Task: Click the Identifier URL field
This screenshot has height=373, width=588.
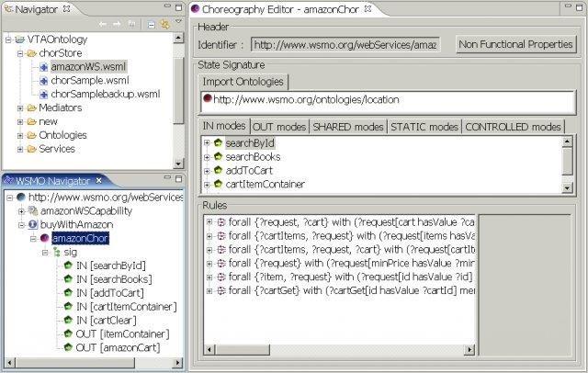Action: pyautogui.click(x=345, y=45)
